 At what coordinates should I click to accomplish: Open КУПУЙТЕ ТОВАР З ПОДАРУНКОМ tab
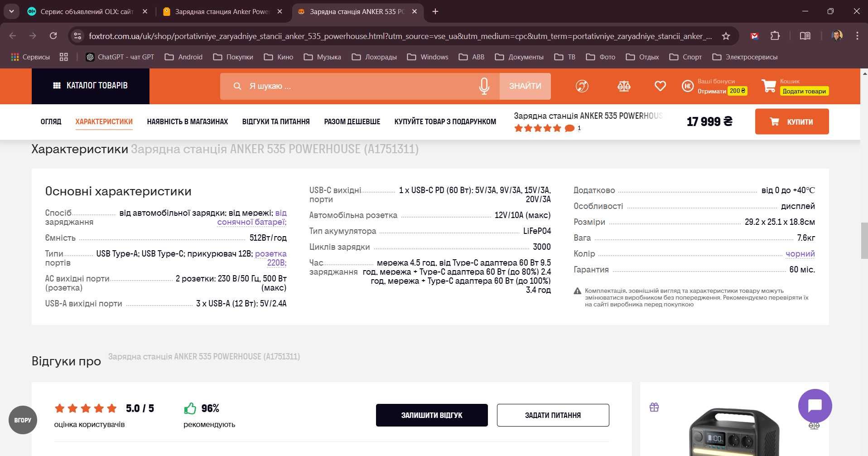click(445, 121)
